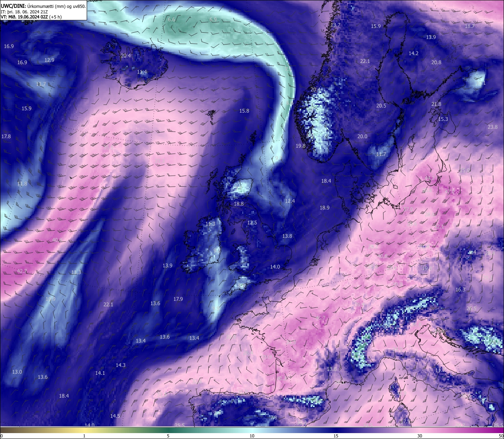
Task: Click the 10 tick on the color scale
Action: tap(252, 436)
